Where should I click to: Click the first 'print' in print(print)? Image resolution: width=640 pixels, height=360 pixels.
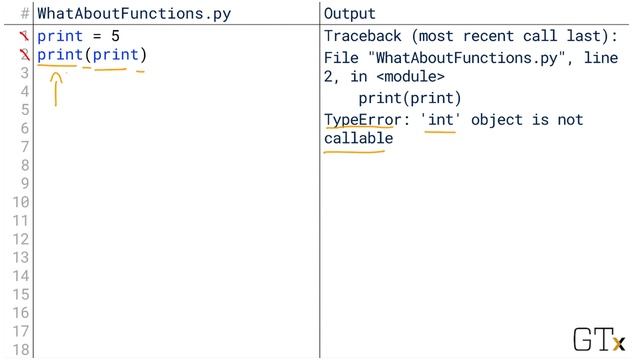tap(60, 55)
